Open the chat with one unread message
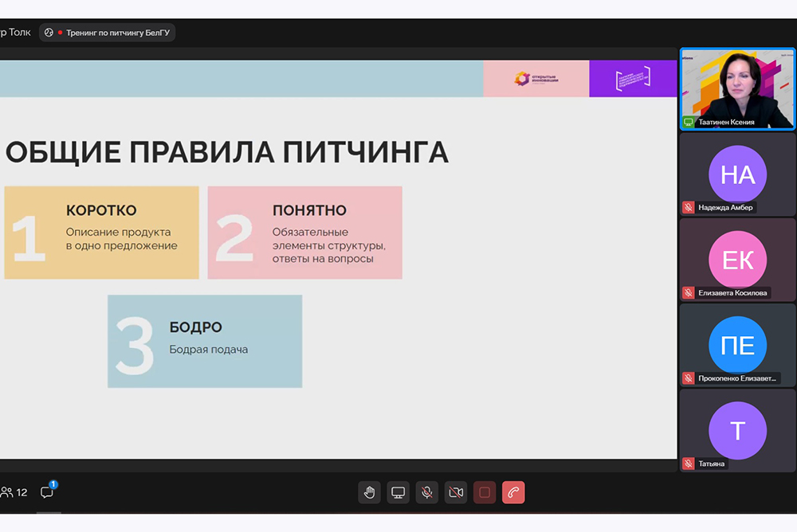Viewport: 797px width, 532px height. 47,492
